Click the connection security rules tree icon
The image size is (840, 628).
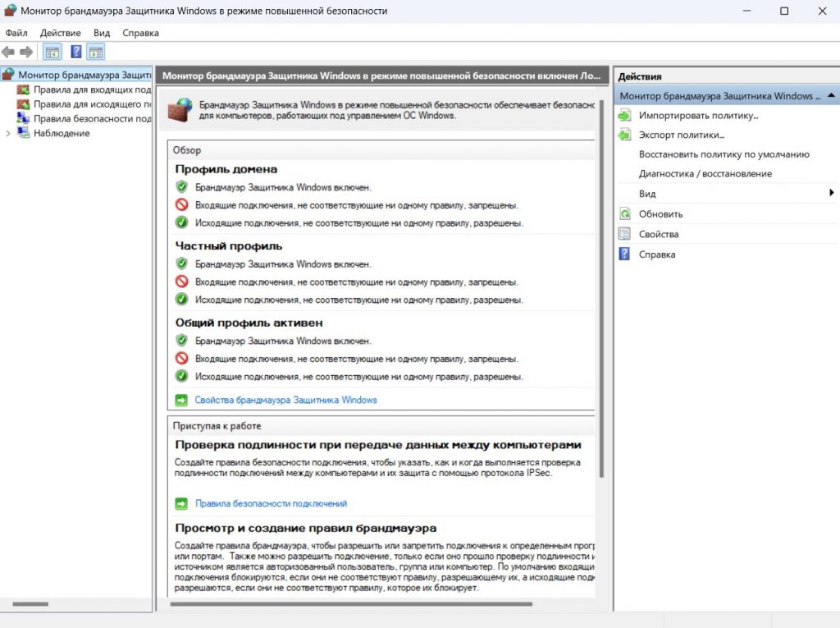click(x=23, y=119)
